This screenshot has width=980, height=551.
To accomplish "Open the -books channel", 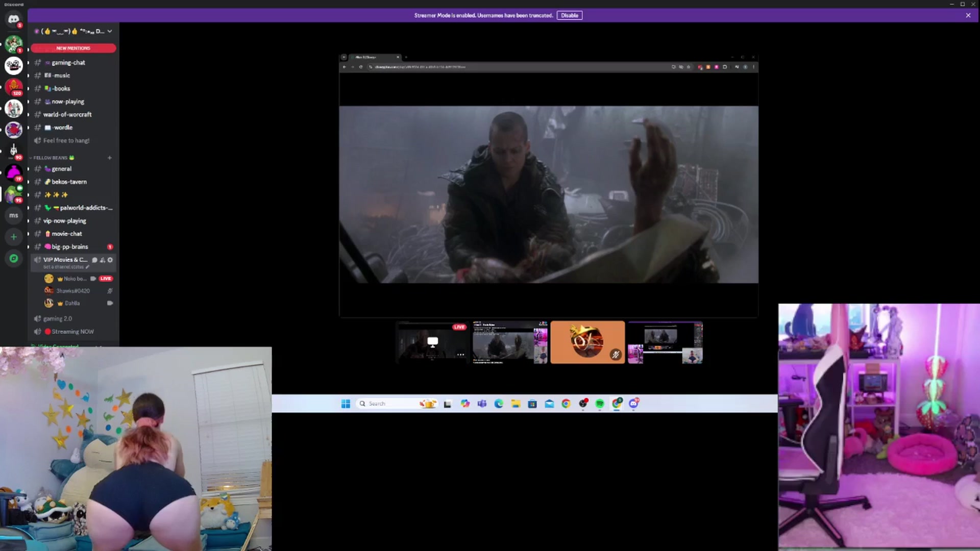I will tap(73, 88).
